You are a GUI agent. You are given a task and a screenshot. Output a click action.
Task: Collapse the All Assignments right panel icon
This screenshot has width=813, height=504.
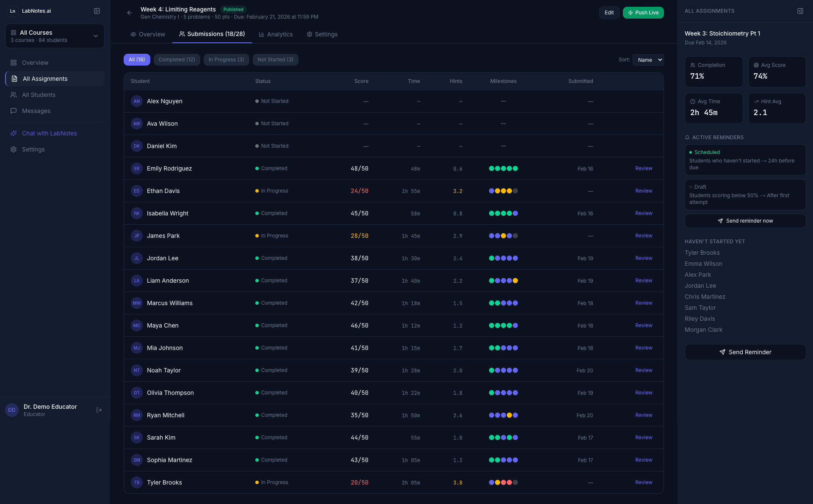[x=800, y=11]
